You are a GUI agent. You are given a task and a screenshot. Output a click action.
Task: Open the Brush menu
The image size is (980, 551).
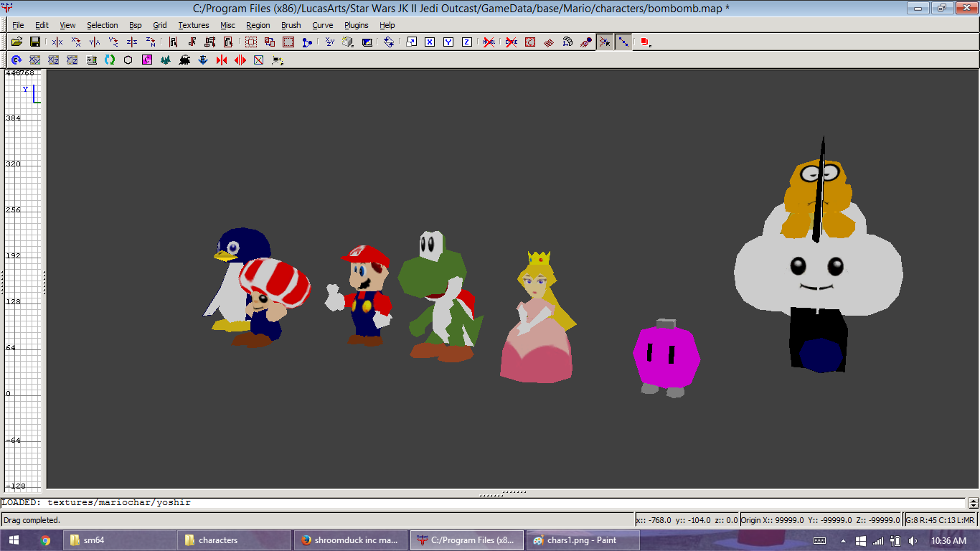tap(291, 25)
